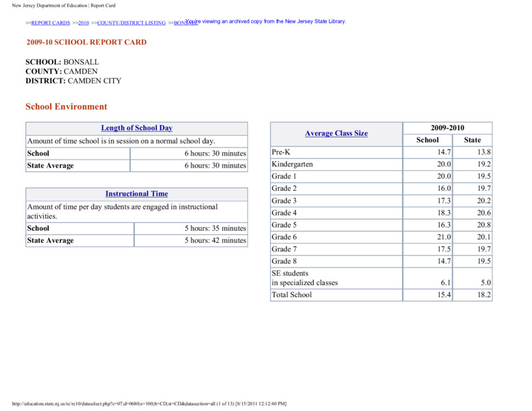
Task: Select School label in Length of School Day table
Action: [38, 154]
